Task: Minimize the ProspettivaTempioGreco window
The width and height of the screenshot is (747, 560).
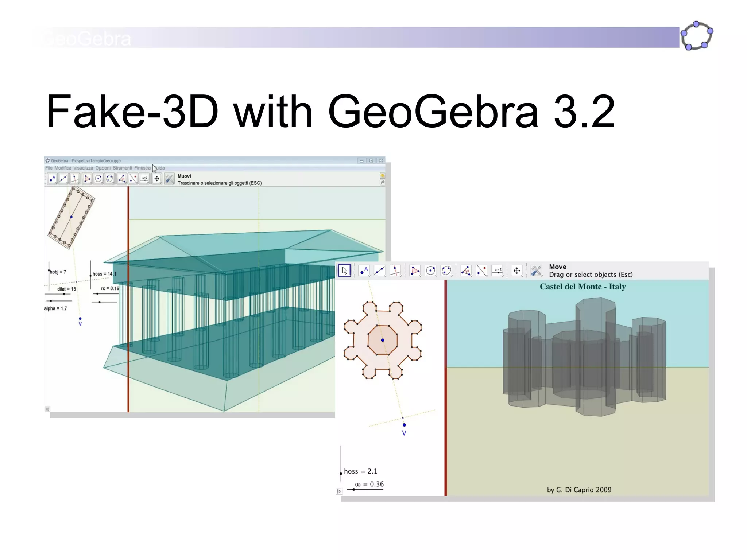Action: [361, 161]
